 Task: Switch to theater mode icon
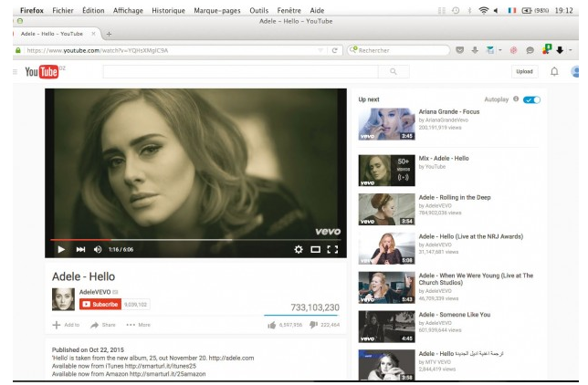tap(315, 250)
